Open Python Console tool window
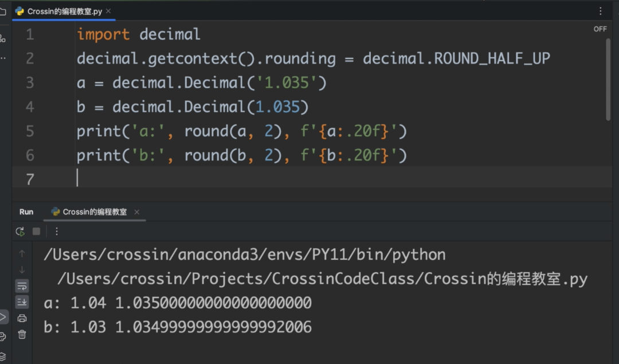The width and height of the screenshot is (619, 364). (x=3, y=336)
